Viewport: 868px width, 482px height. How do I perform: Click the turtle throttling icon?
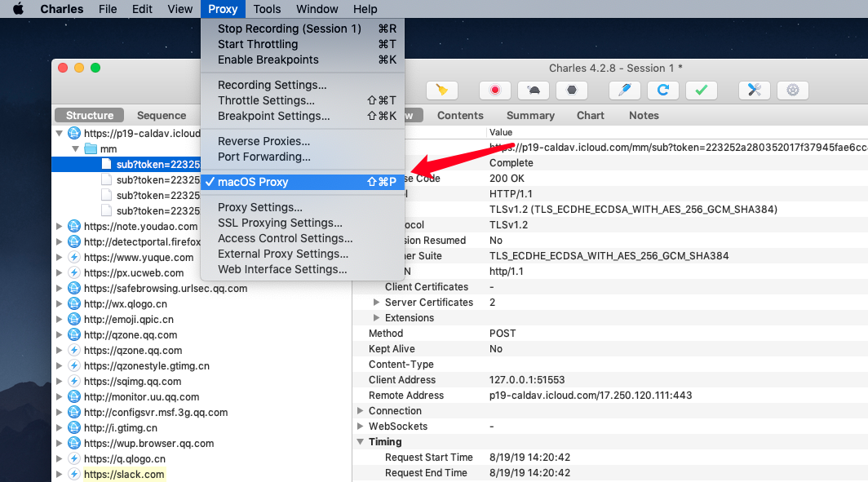[533, 91]
